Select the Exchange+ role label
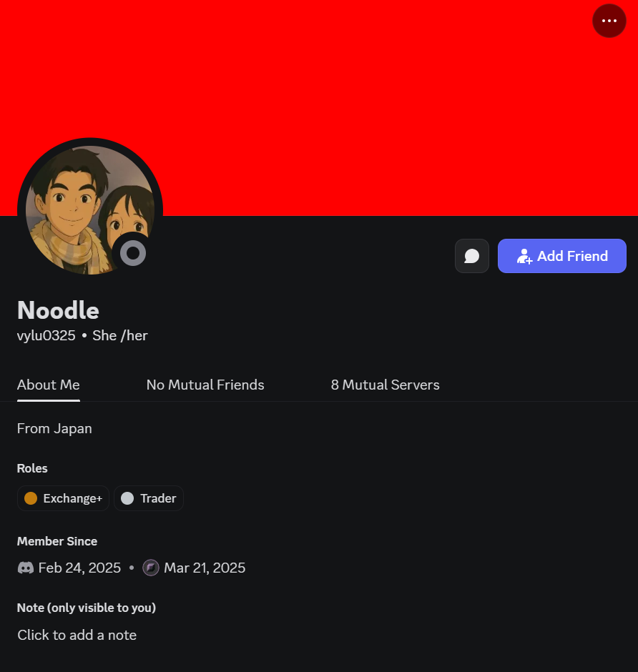This screenshot has width=638, height=672. [73, 498]
